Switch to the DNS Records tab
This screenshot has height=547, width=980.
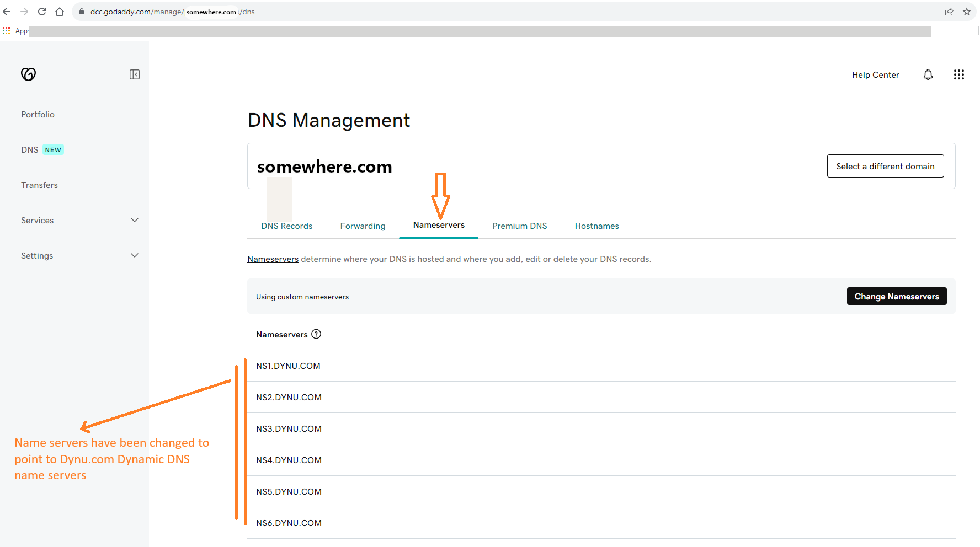point(287,226)
